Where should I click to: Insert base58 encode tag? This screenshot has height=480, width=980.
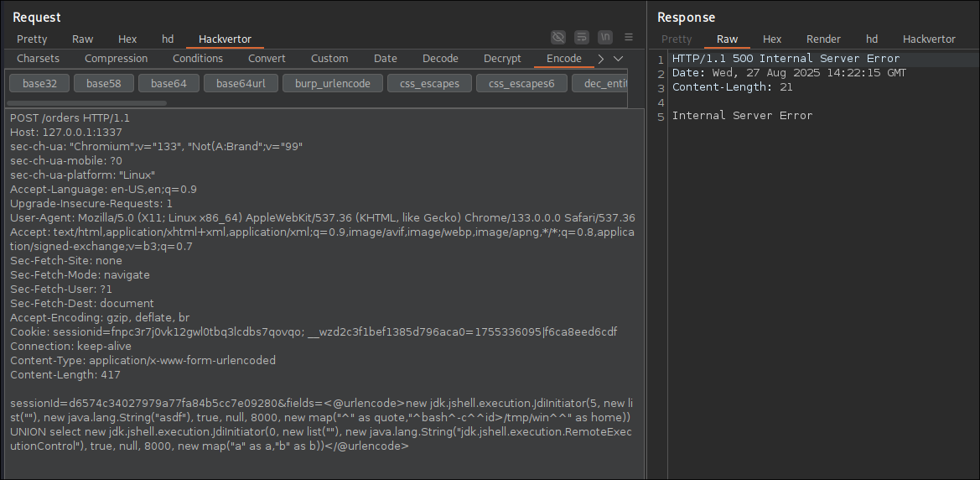[x=104, y=83]
